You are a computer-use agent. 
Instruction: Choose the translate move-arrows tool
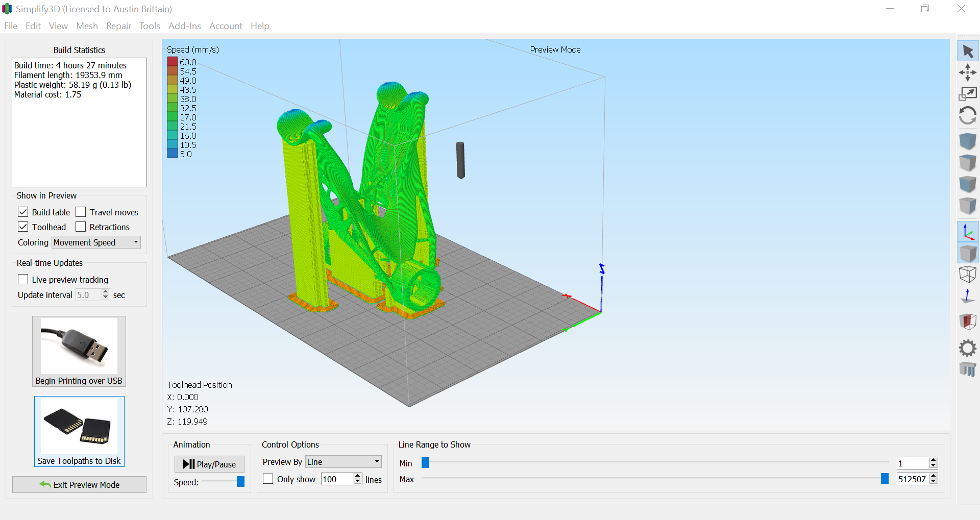pos(968,72)
